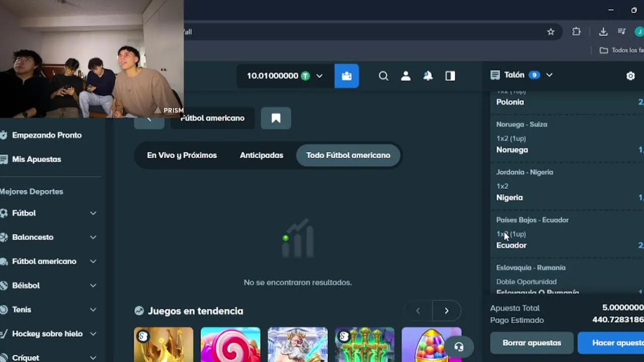This screenshot has height=362, width=644.
Task: Open Mis Apuestas in sidebar
Action: pos(36,159)
